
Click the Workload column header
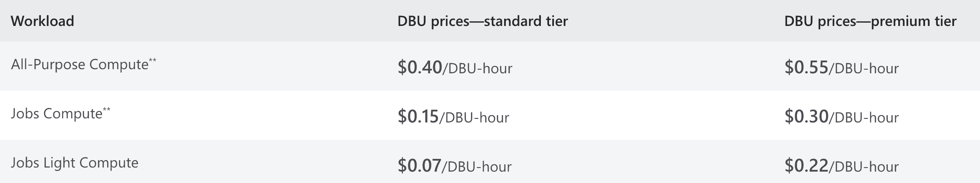[x=42, y=21]
